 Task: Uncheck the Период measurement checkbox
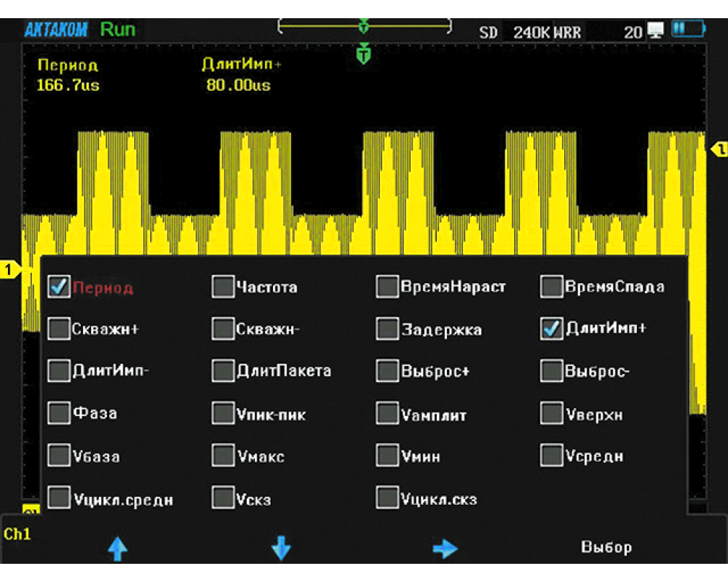point(58,287)
